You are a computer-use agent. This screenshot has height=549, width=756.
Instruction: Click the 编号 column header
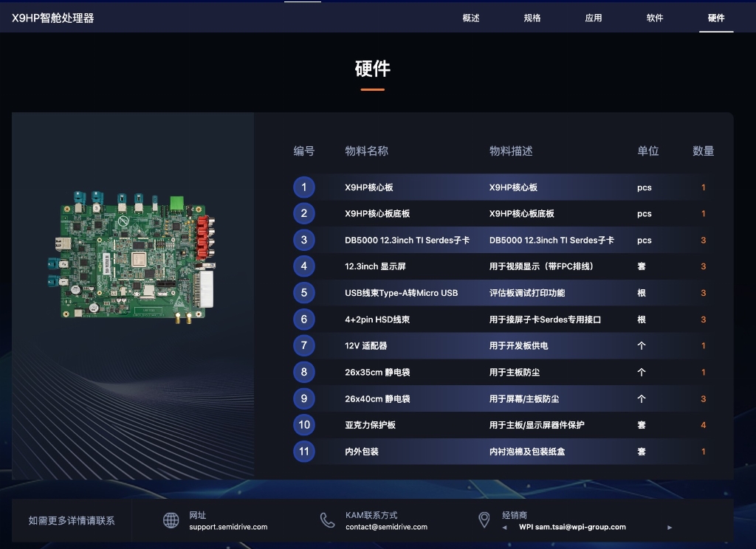tap(303, 151)
